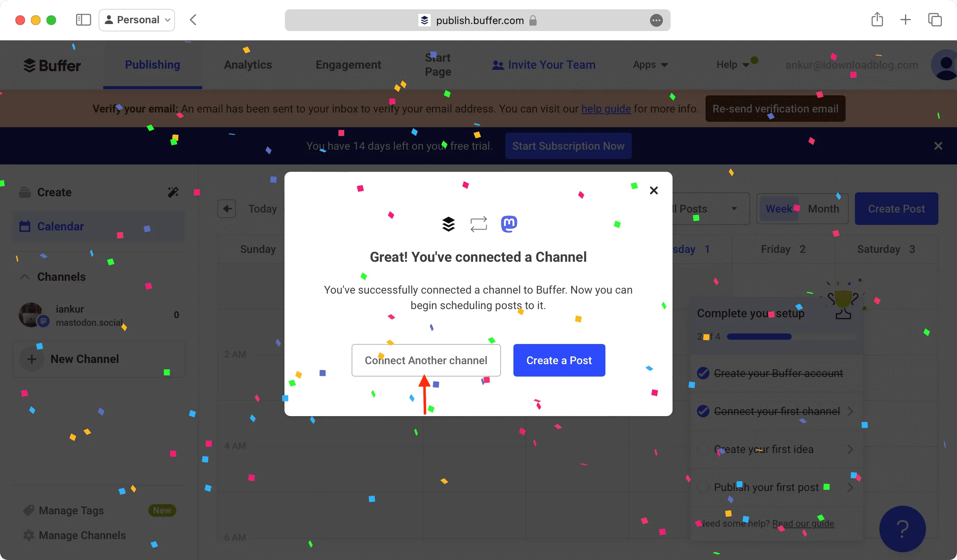Collapse the Channels section
This screenshot has width=957, height=560.
coord(25,277)
